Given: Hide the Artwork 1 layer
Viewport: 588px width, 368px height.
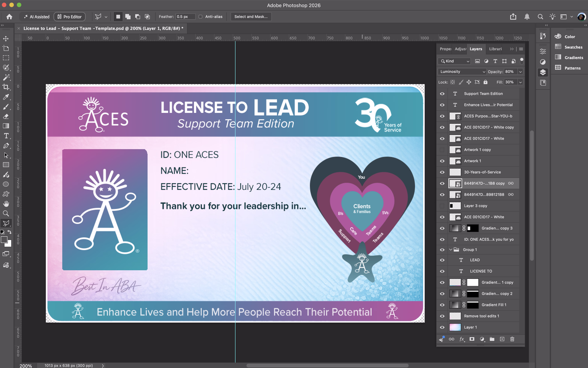Looking at the screenshot, I should (x=442, y=161).
